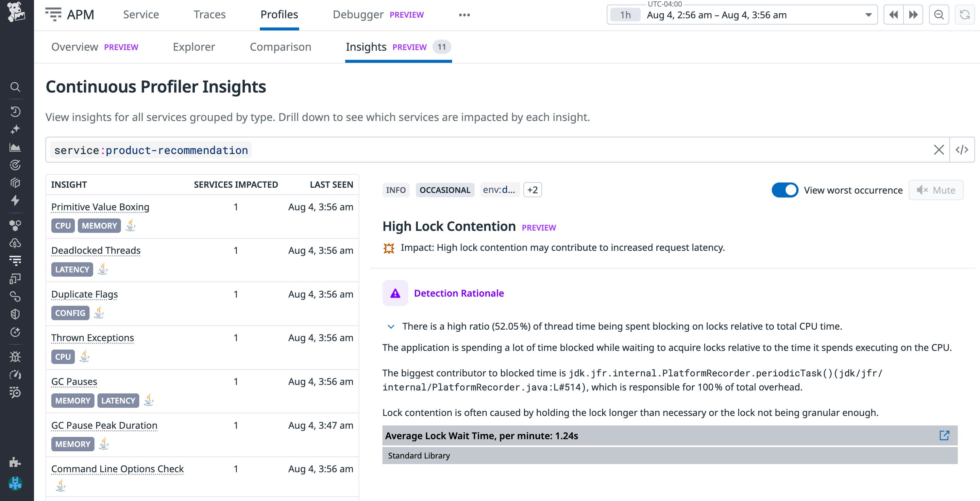The width and height of the screenshot is (980, 501).
Task: Click the Java icon beside GC Pauses
Action: tap(148, 401)
